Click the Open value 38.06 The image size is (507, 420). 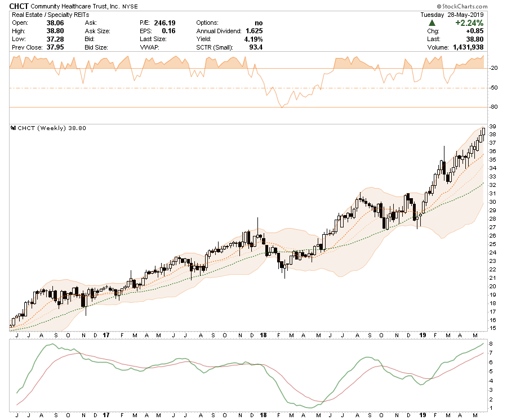coord(55,23)
